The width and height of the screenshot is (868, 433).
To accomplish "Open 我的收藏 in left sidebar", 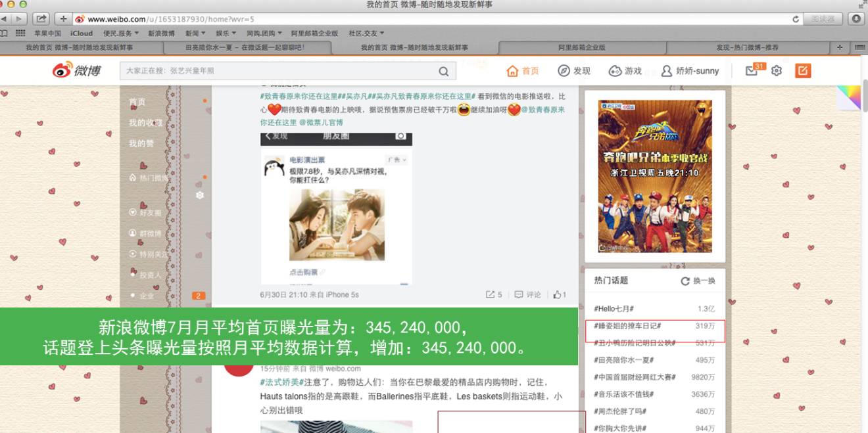I will (145, 123).
